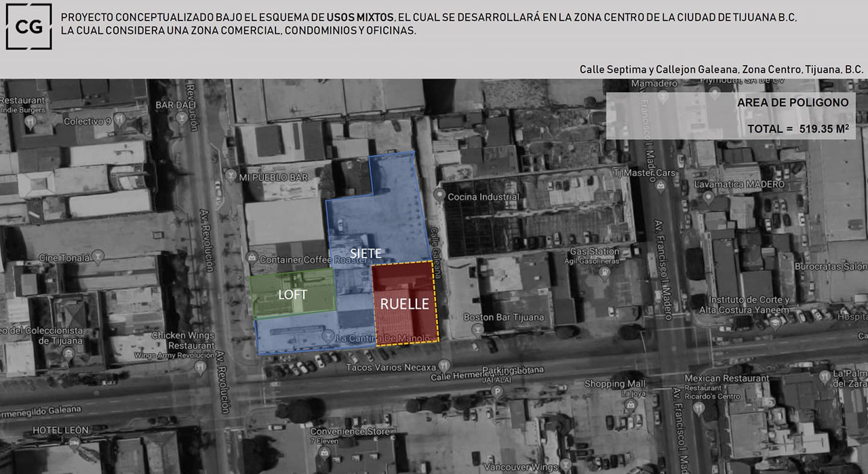This screenshot has height=474, width=868.
Task: Click the Cocina Industrial location pin
Action: point(439,197)
